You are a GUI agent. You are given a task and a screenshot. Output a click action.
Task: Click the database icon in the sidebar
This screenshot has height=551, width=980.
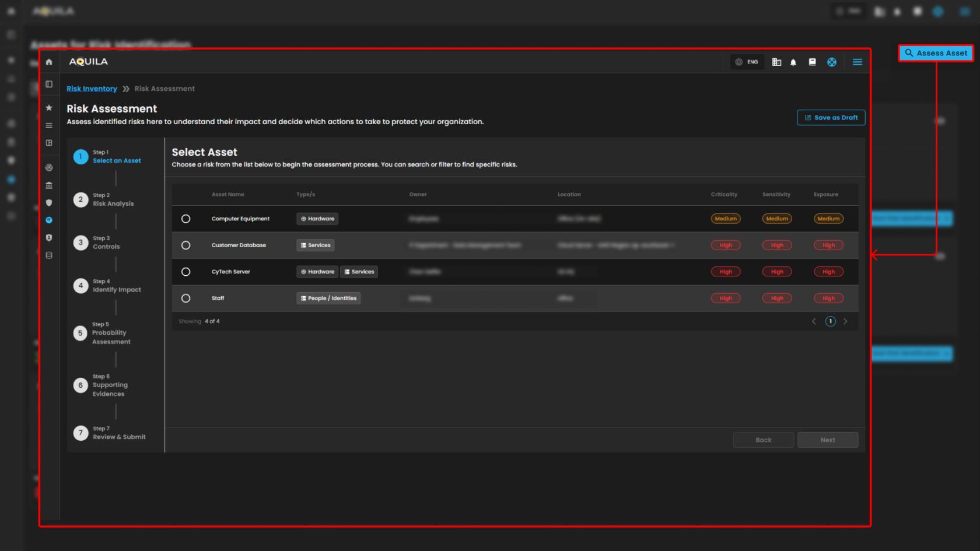click(x=49, y=255)
